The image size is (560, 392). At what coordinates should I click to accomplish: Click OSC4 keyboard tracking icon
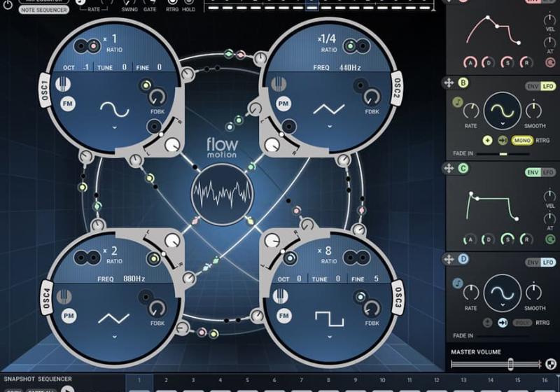tap(64, 297)
